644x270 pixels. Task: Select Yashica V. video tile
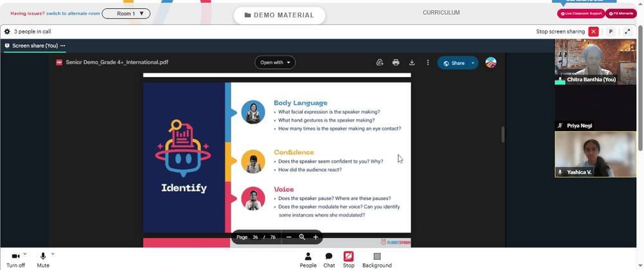click(x=595, y=154)
